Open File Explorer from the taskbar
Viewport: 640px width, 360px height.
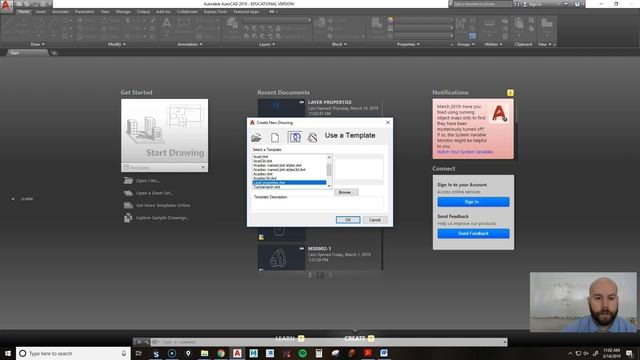pos(204,353)
